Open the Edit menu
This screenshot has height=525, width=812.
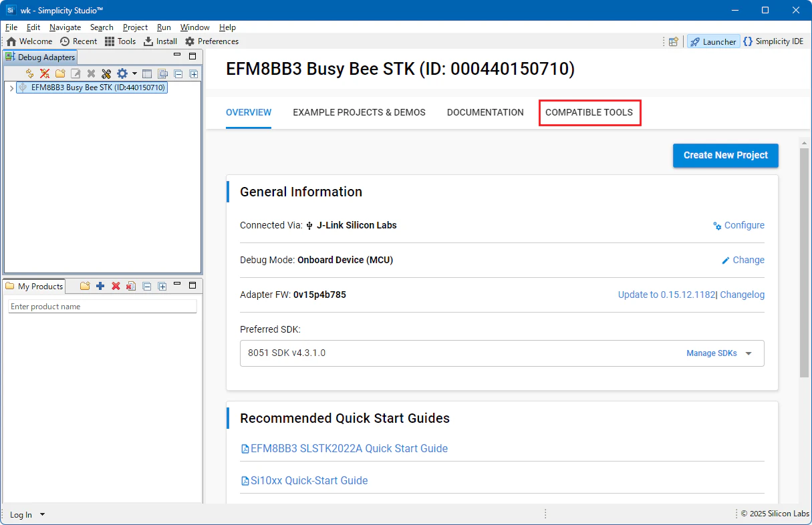click(33, 27)
